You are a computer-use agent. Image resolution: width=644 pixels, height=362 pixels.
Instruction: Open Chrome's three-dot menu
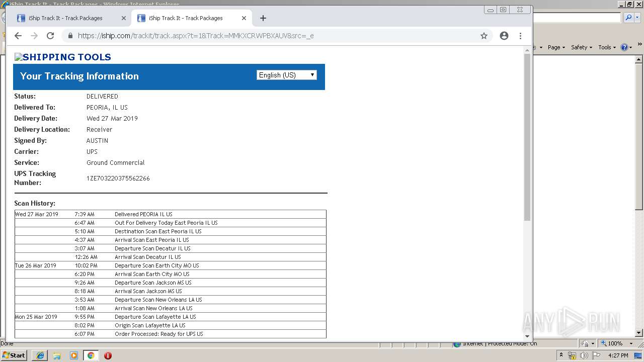pyautogui.click(x=521, y=36)
